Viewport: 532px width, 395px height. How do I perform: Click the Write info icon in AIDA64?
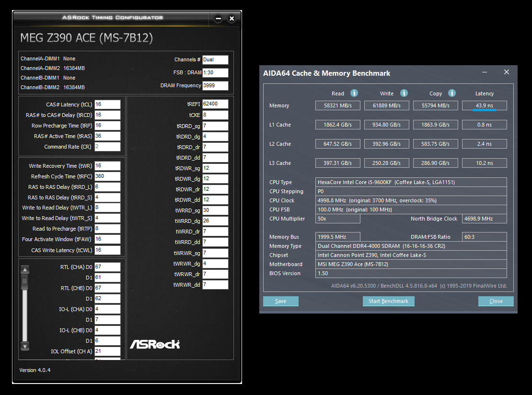point(404,93)
